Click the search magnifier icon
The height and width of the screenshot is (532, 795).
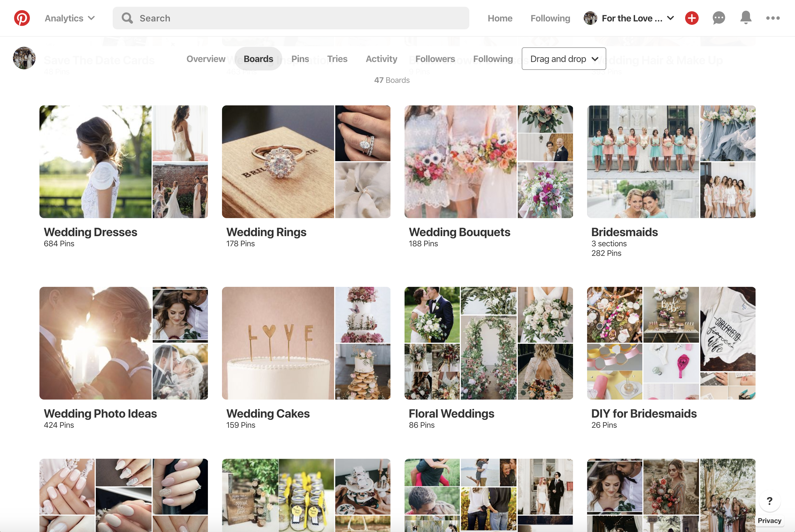click(x=127, y=18)
